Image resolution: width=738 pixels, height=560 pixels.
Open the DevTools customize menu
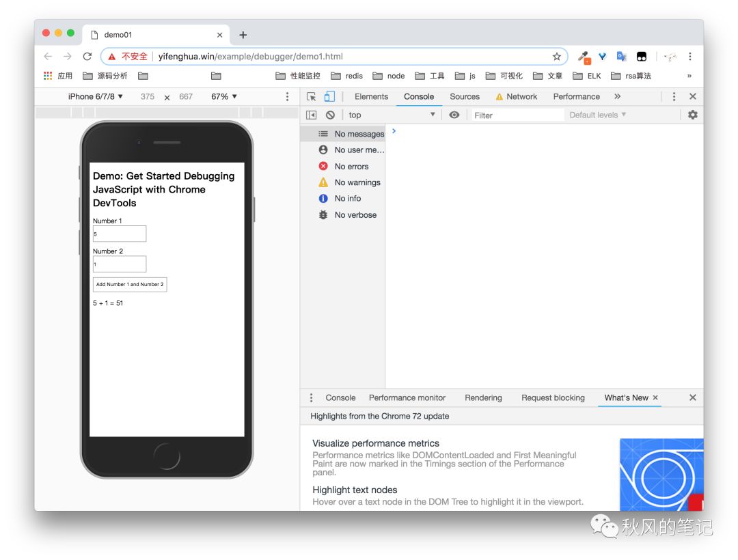674,96
